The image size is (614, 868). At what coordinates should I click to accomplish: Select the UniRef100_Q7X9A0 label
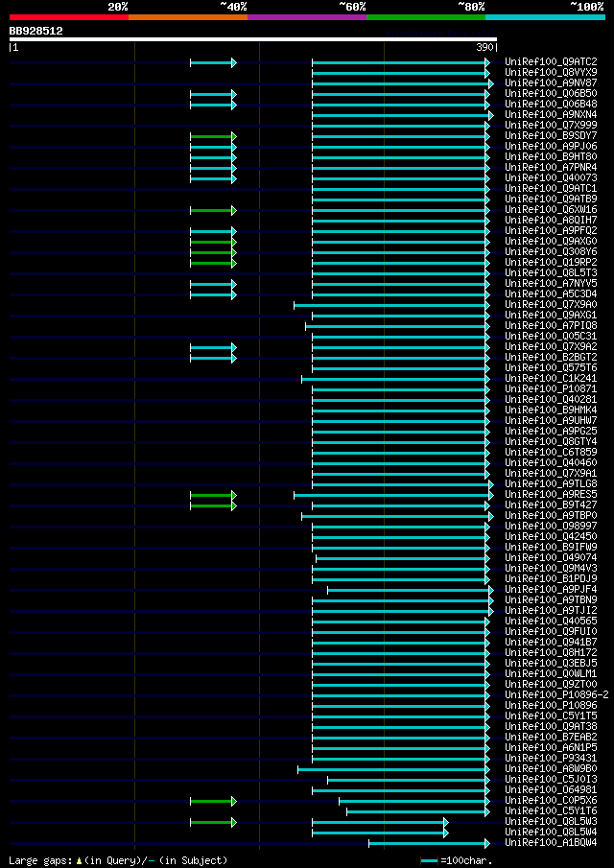pyautogui.click(x=551, y=304)
